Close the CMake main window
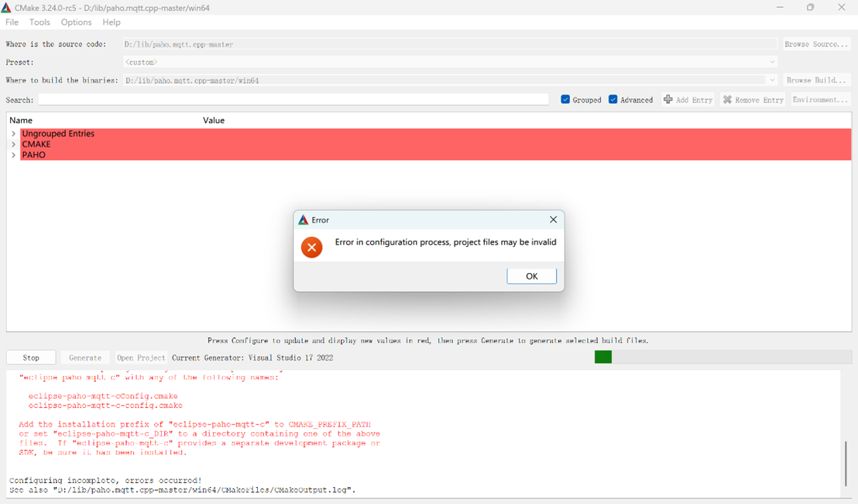The width and height of the screenshot is (858, 504). coord(842,7)
